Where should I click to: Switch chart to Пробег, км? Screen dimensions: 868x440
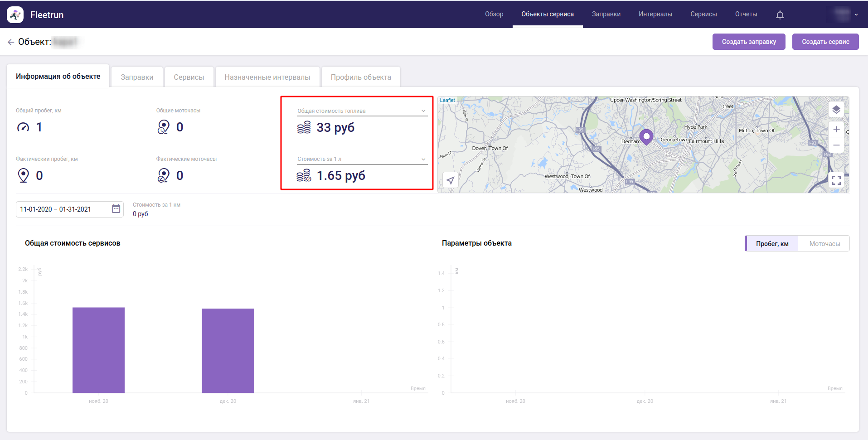pyautogui.click(x=772, y=244)
